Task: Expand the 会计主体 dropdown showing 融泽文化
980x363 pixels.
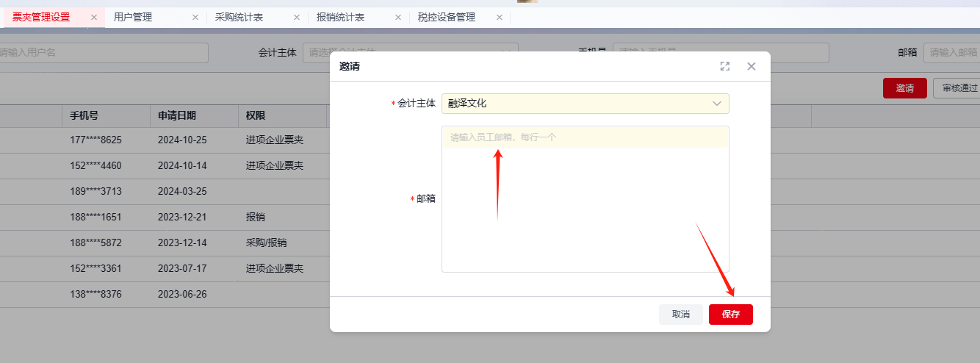Action: coord(585,104)
